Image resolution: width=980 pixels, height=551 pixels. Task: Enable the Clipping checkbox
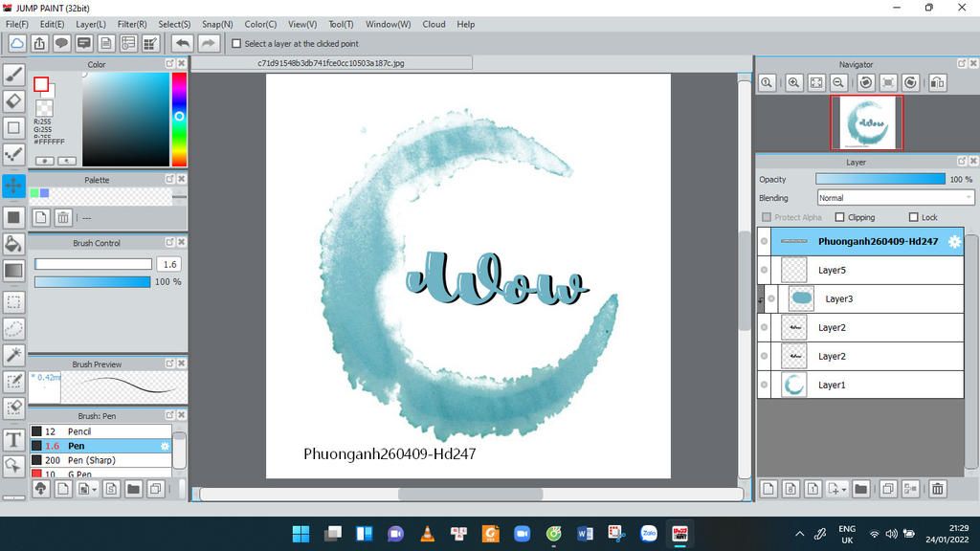click(x=839, y=217)
